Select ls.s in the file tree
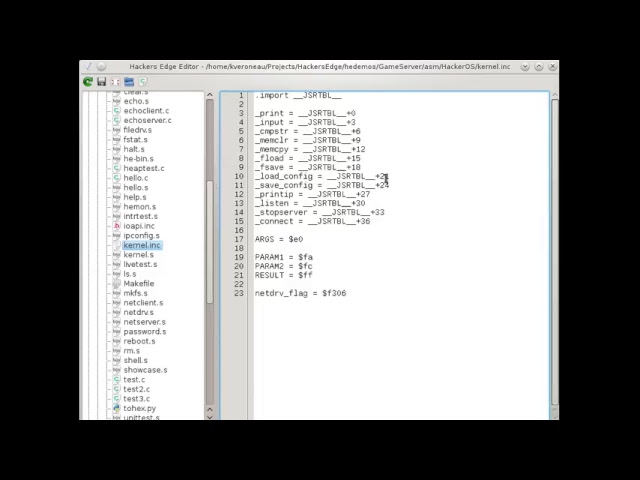Image resolution: width=640 pixels, height=480 pixels. [130, 273]
